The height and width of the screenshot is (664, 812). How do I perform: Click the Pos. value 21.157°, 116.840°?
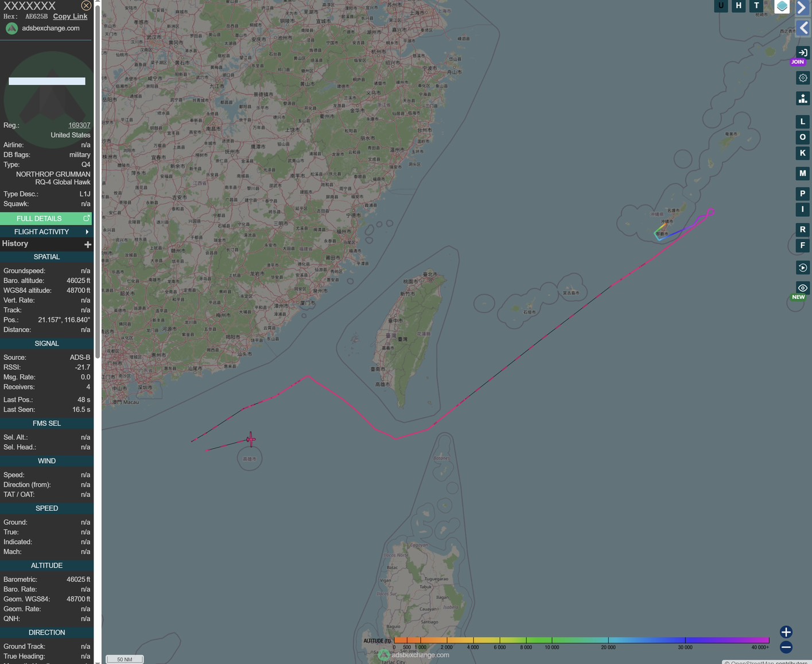[x=64, y=320]
